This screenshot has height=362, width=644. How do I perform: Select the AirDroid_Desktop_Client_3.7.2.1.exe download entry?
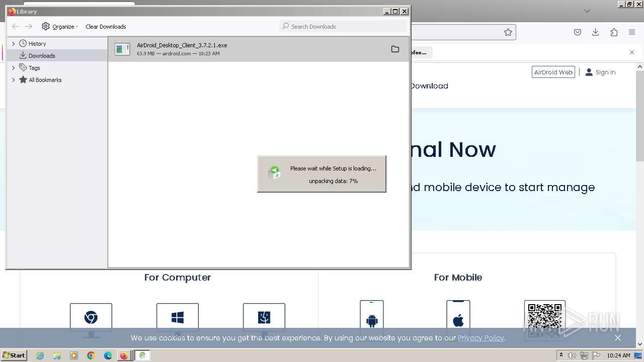pos(259,49)
